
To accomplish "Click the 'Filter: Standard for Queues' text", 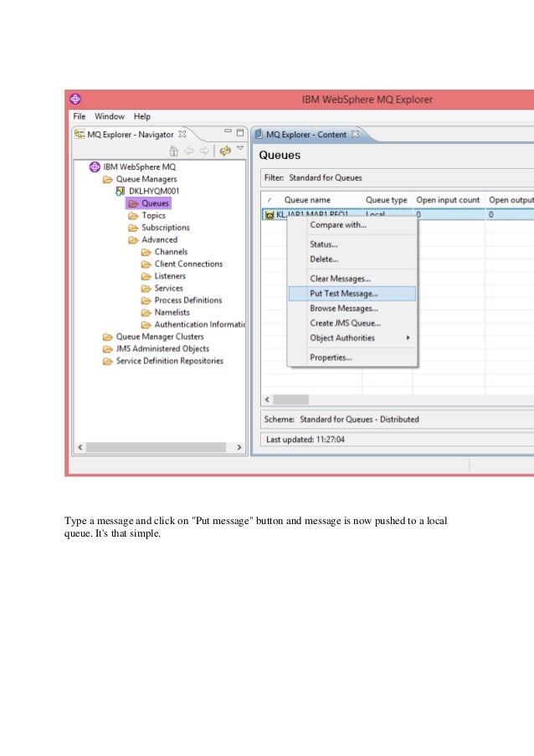I will pyautogui.click(x=313, y=177).
